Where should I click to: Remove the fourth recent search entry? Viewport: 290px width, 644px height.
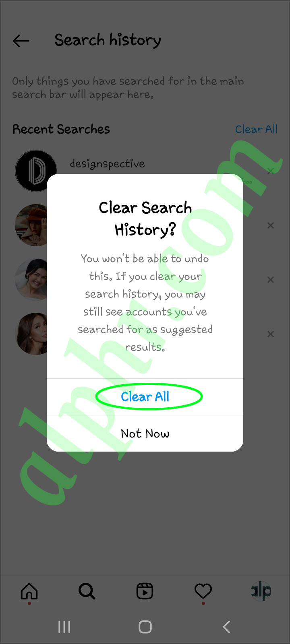(x=271, y=334)
